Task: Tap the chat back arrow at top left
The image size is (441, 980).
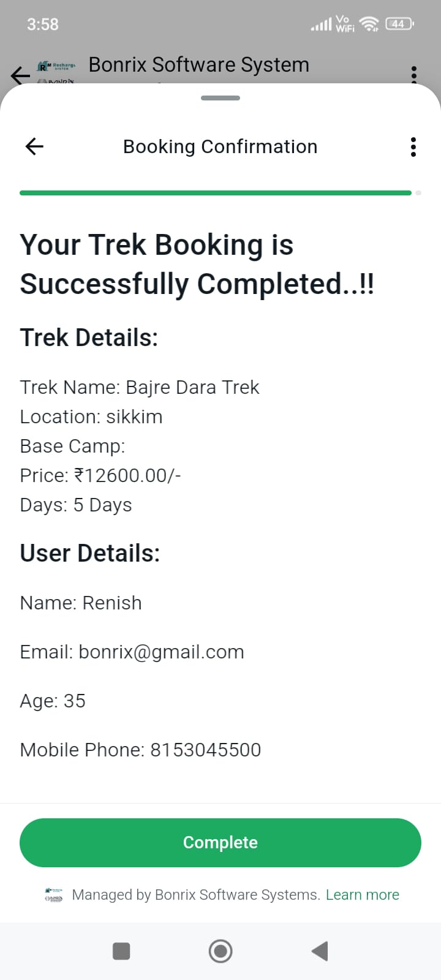Action: pyautogui.click(x=20, y=75)
